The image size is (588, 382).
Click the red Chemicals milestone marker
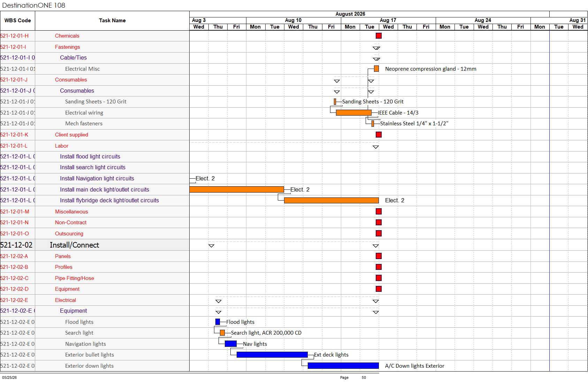[x=379, y=36]
